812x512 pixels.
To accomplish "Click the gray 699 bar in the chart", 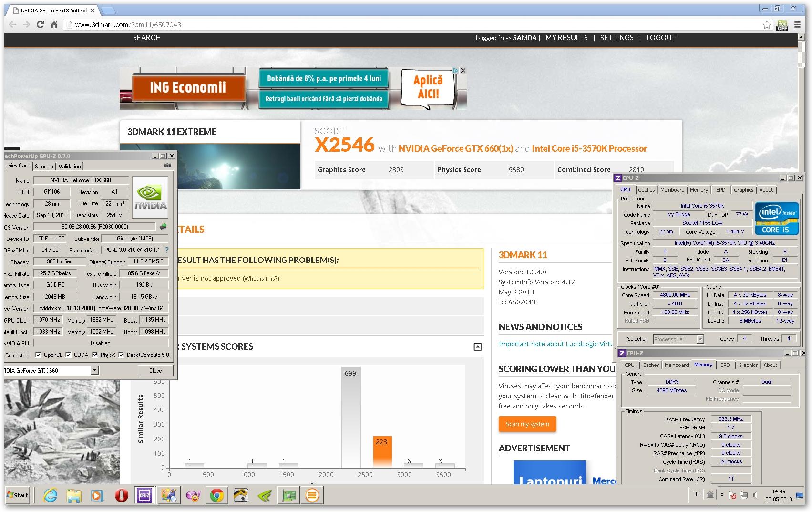I will 351,418.
